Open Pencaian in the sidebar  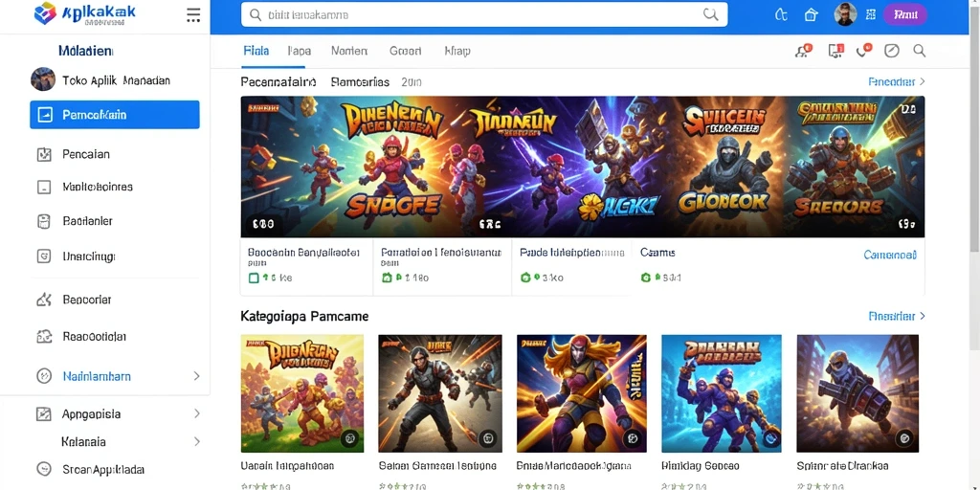[74, 154]
